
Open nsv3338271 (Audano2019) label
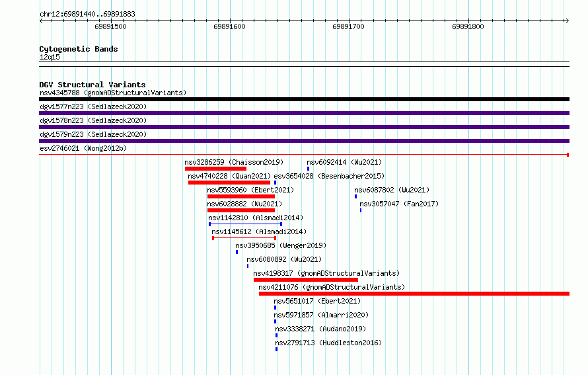coord(320,329)
